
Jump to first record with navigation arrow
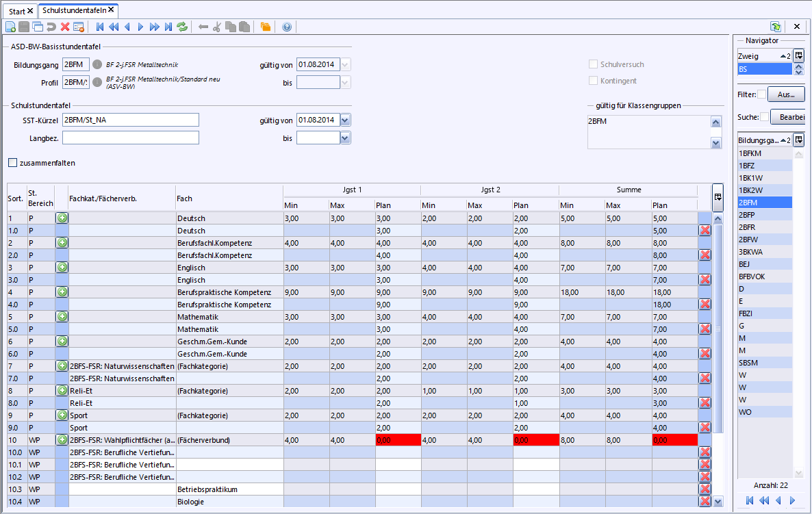tap(100, 27)
